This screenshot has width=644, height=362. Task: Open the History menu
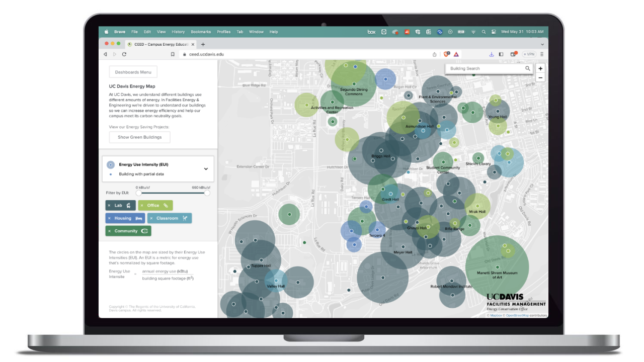[x=178, y=32]
